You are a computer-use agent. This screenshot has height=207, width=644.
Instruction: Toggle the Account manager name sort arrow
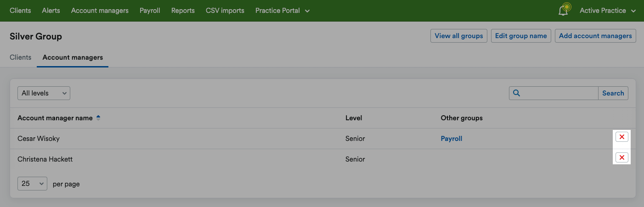click(98, 118)
